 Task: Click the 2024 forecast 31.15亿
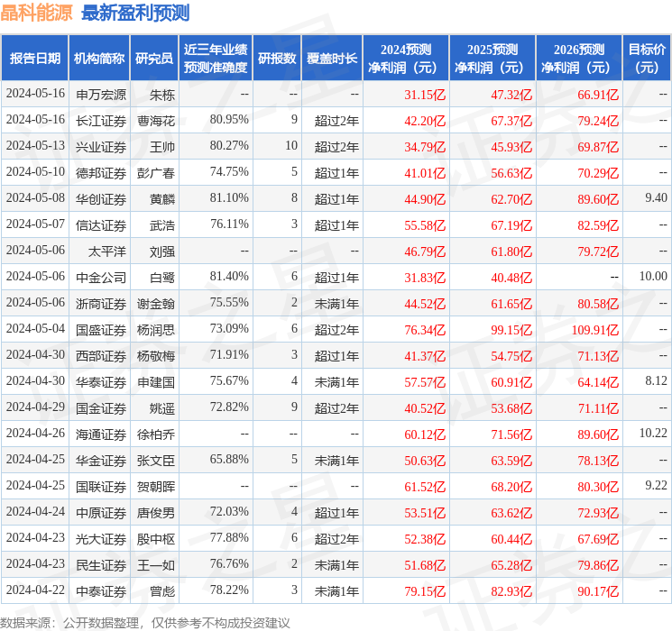(425, 95)
